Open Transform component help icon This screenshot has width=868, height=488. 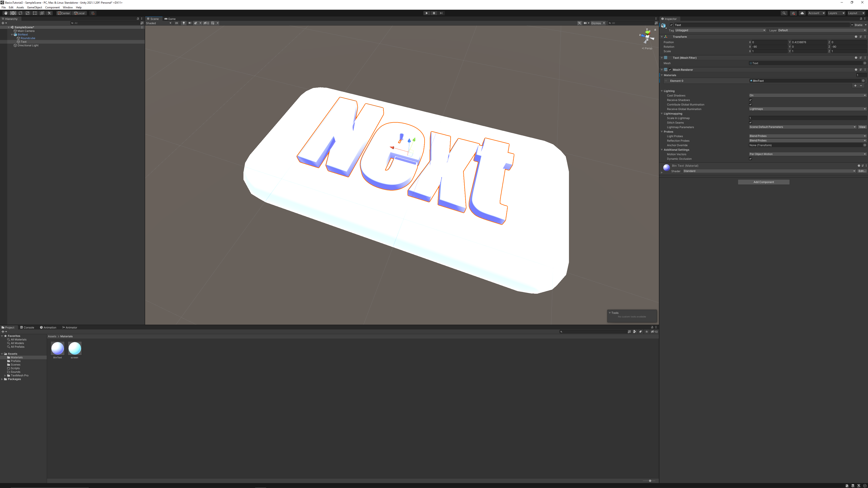point(856,37)
